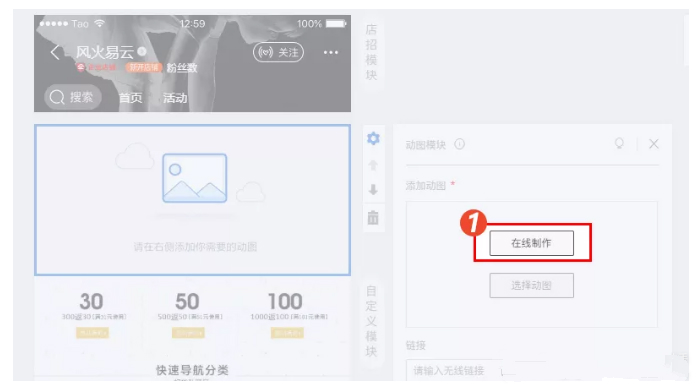Select the image placeholder in the preview
700x390 pixels.
click(x=195, y=178)
